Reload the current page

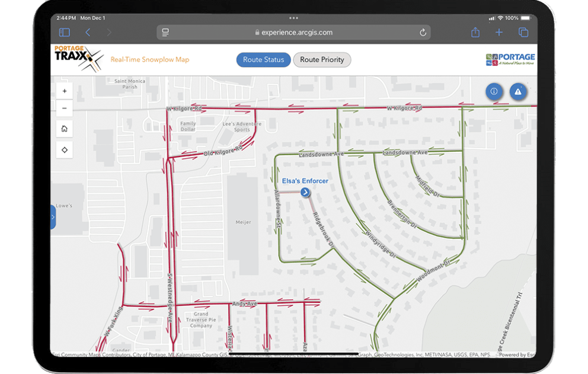point(423,33)
